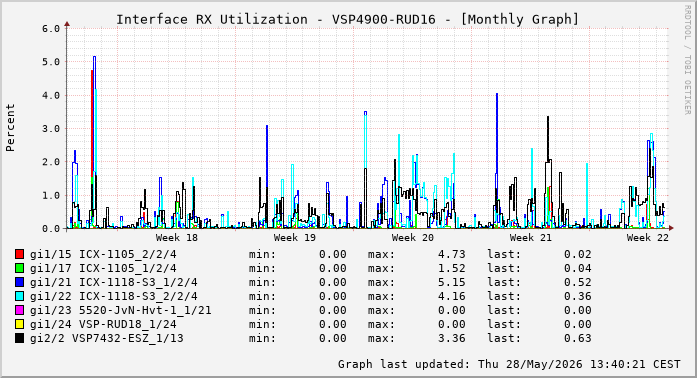Click the last value 0.02
The width and height of the screenshot is (697, 378).
pyautogui.click(x=578, y=254)
